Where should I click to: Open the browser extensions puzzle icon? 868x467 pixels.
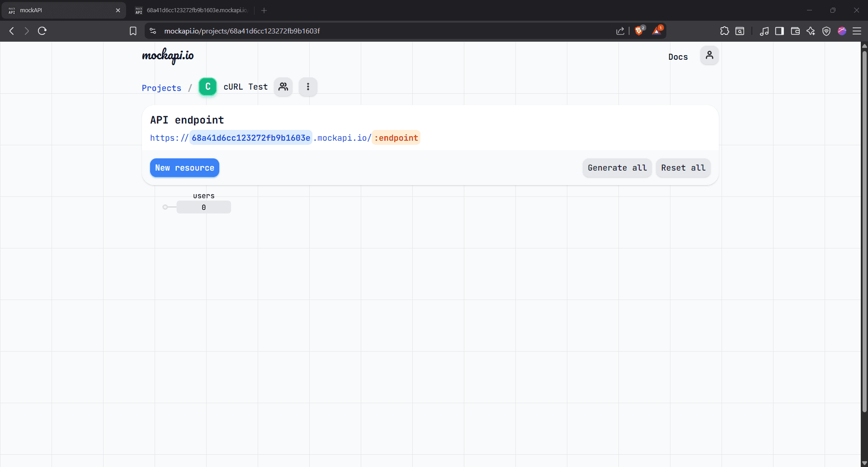tap(724, 31)
